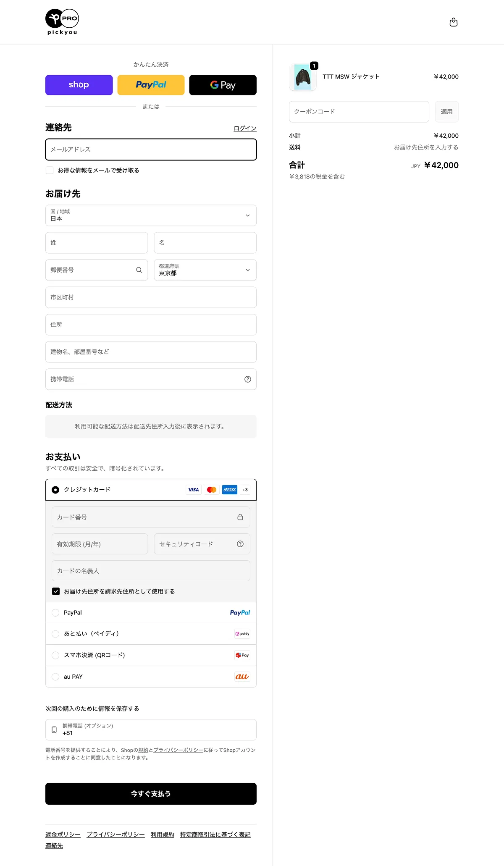Select the au PAY payment option

55,677
